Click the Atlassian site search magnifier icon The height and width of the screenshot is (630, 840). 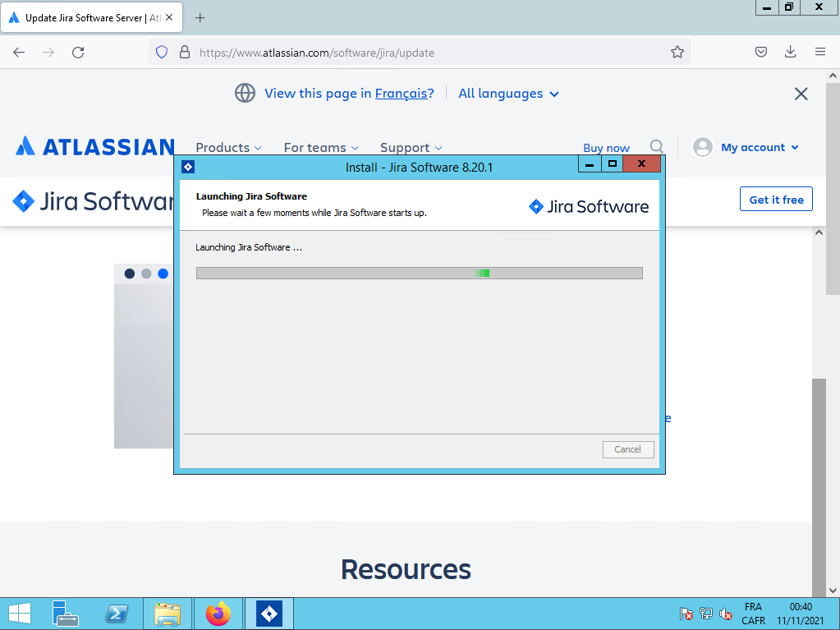pos(657,147)
